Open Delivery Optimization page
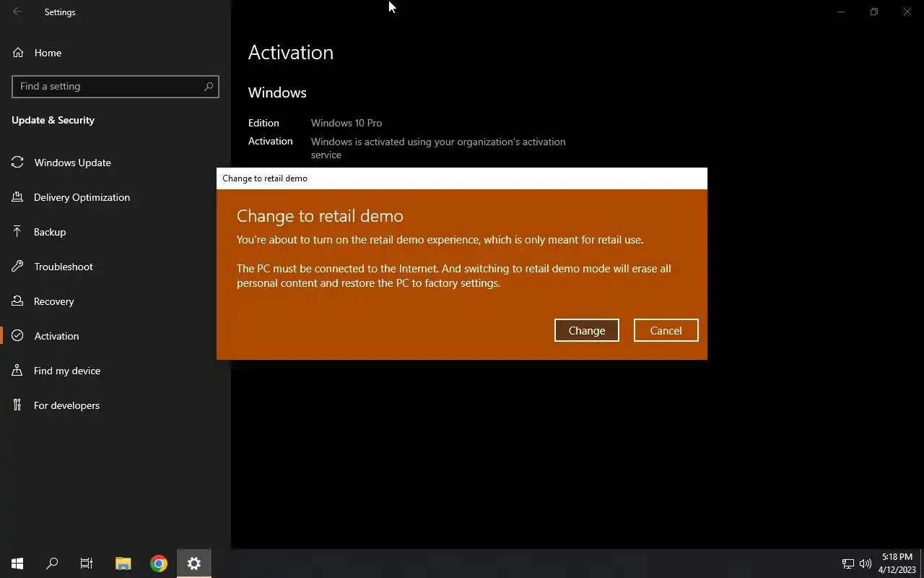 115,197
